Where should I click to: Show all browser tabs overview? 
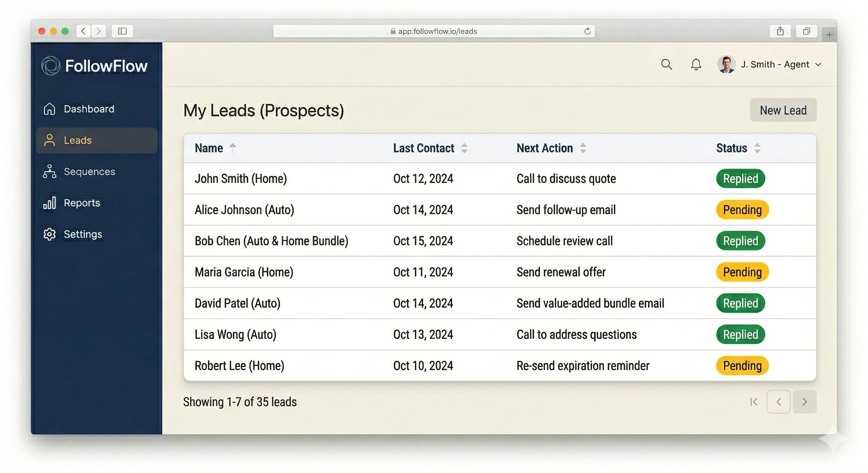coord(806,31)
